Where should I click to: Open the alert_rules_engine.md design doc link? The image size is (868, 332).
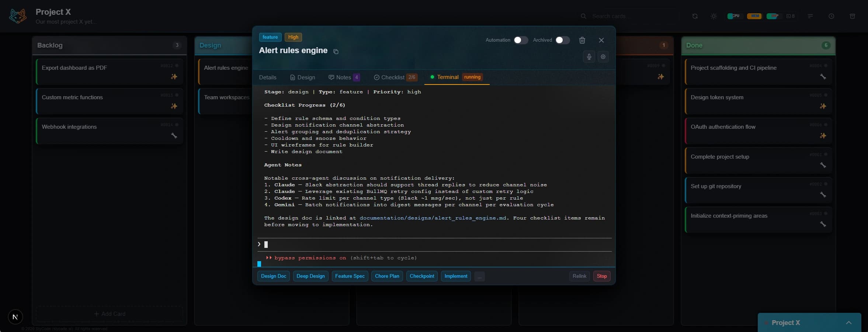(x=433, y=218)
